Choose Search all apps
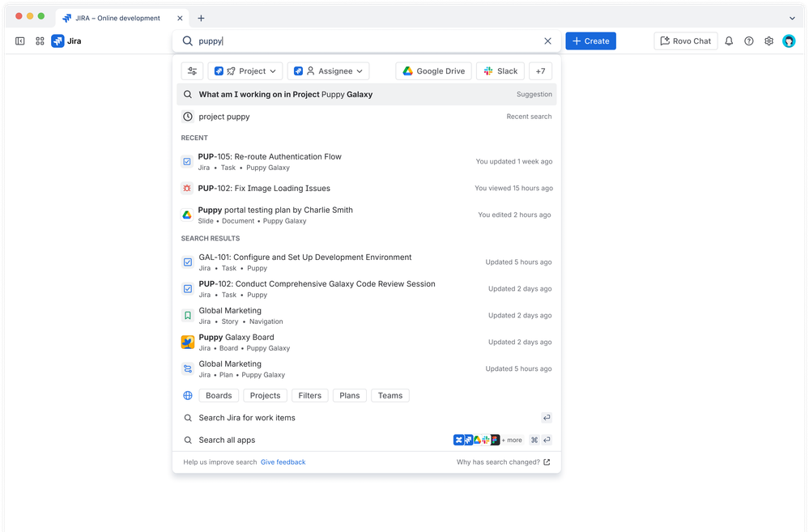 (x=366, y=440)
